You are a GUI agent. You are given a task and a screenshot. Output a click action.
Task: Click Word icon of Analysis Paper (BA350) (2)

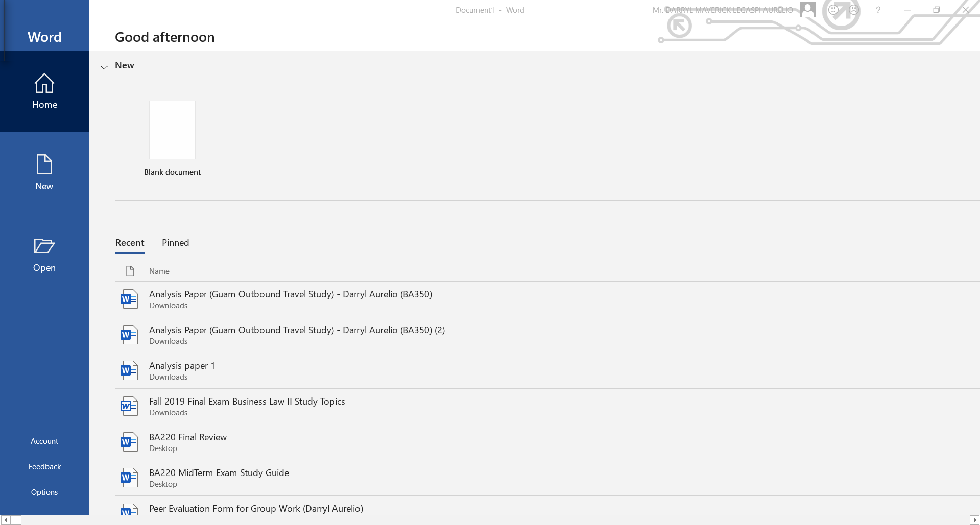pyautogui.click(x=129, y=335)
